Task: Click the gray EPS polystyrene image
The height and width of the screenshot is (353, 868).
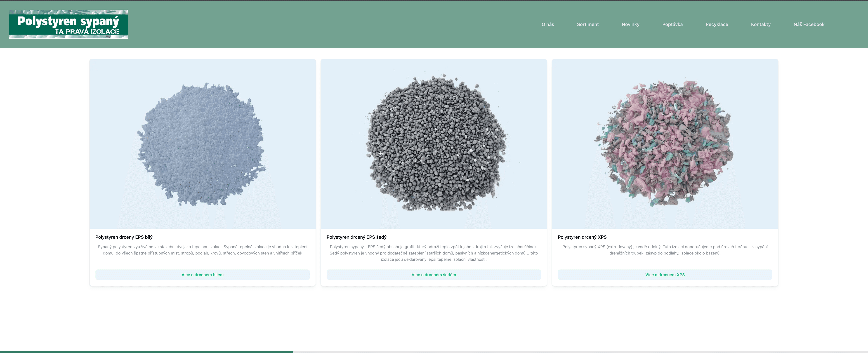Action: [x=434, y=144]
